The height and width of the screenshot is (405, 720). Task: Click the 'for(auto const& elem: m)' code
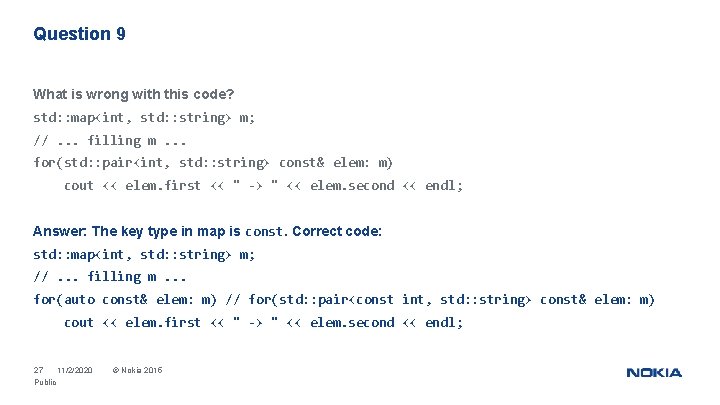125,300
